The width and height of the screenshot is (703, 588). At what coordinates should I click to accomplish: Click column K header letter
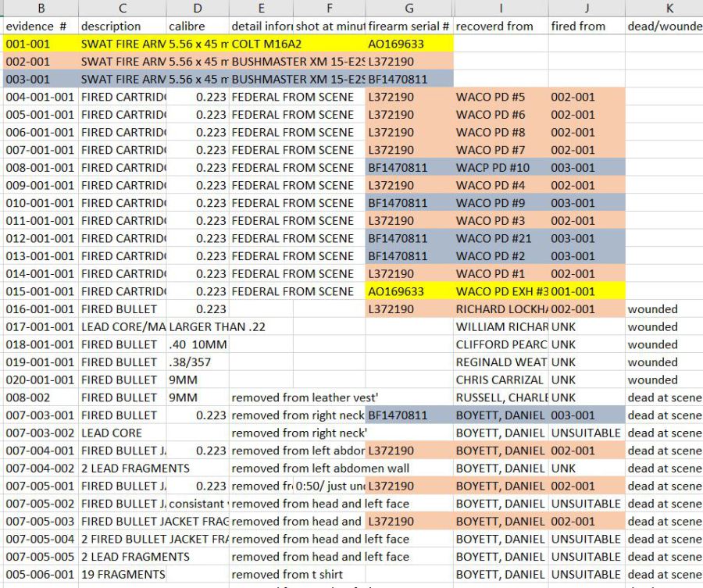[669, 8]
